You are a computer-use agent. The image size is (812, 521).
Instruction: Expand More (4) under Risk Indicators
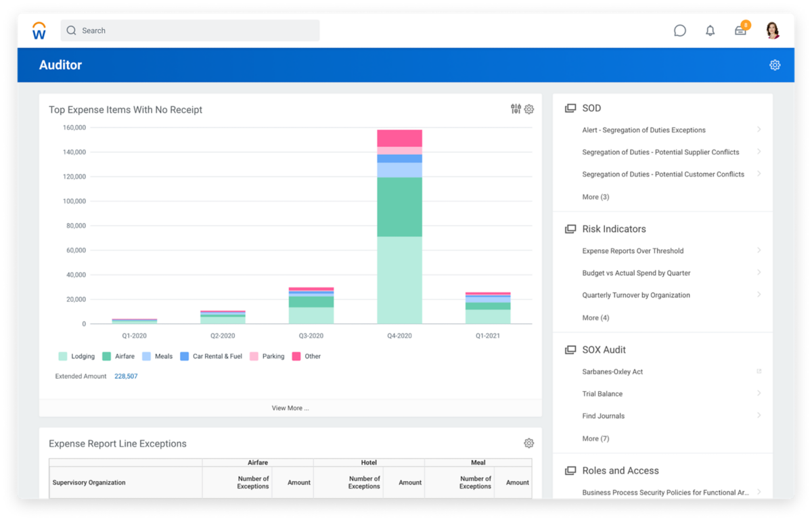pyautogui.click(x=595, y=317)
